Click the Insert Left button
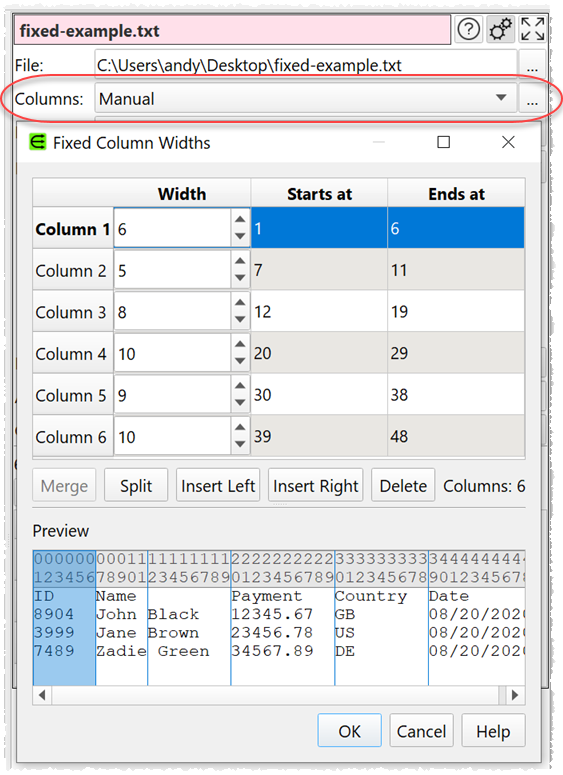The height and width of the screenshot is (775, 563). (218, 485)
